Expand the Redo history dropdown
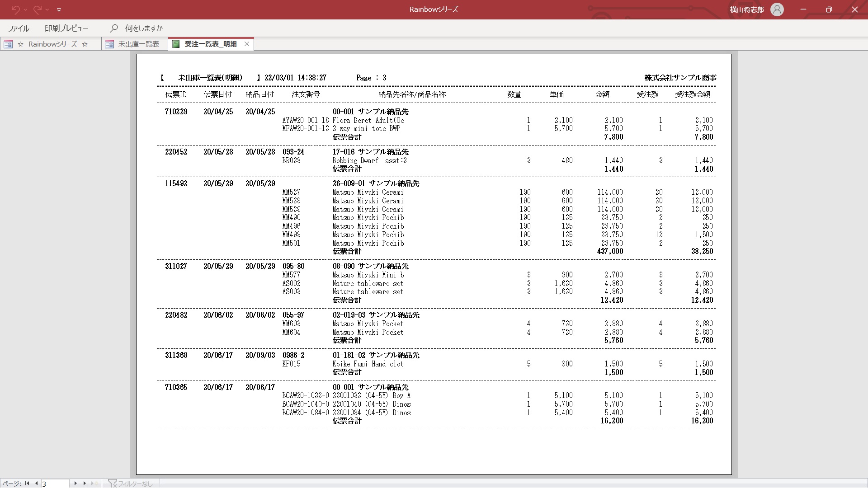 coord(47,9)
